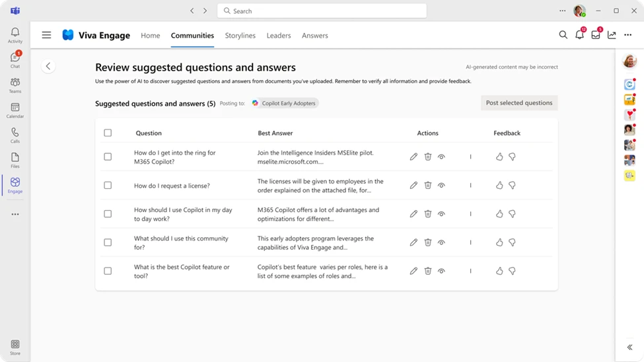Open the Copilot Early Adopters community chip

285,103
